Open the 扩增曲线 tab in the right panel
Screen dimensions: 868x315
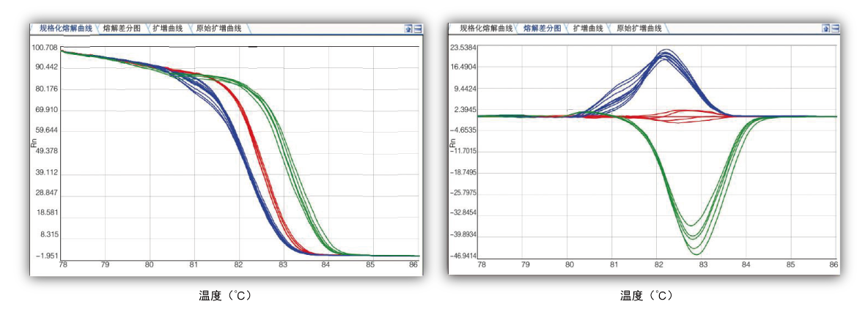[588, 29]
